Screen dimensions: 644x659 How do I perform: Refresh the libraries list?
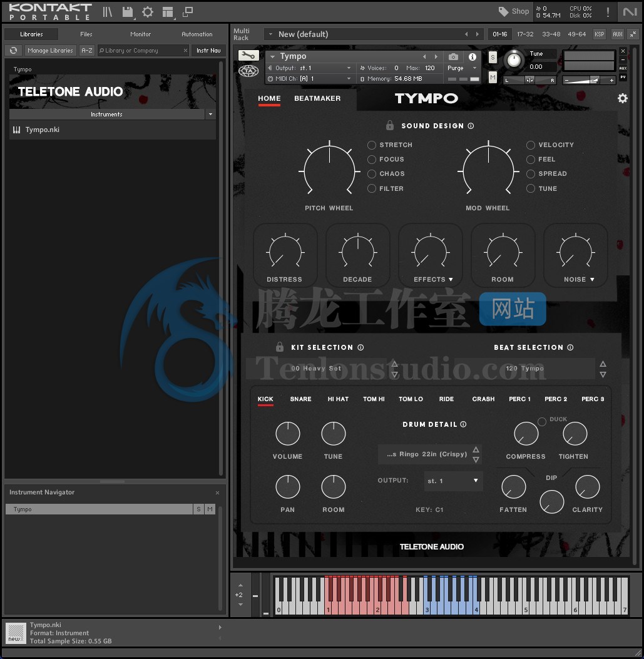pos(13,51)
